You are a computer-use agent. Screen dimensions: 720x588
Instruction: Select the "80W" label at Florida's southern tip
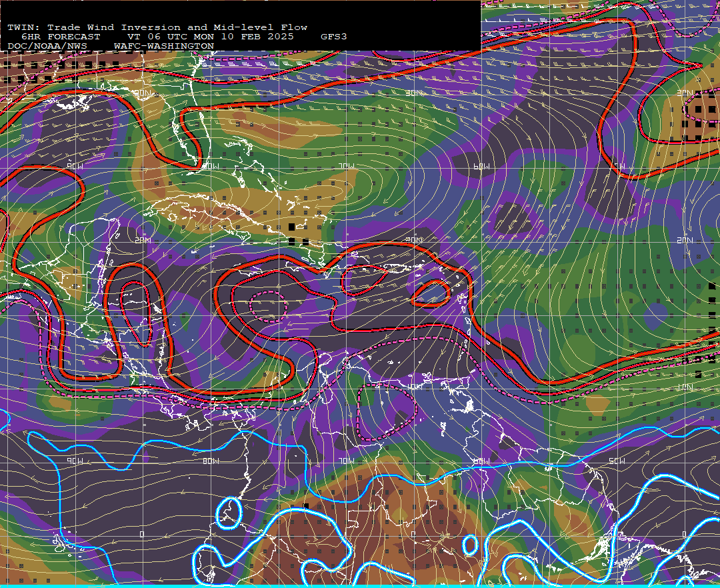(211, 166)
